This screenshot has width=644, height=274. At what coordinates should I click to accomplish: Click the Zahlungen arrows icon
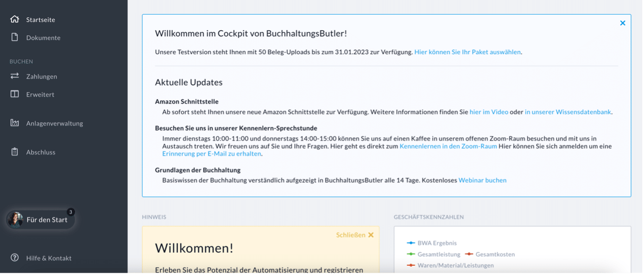15,76
